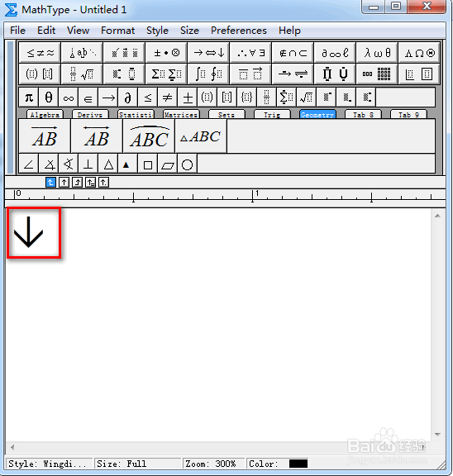453x476 pixels.
Task: Open the labeled arrow templates palette
Action: [293, 74]
